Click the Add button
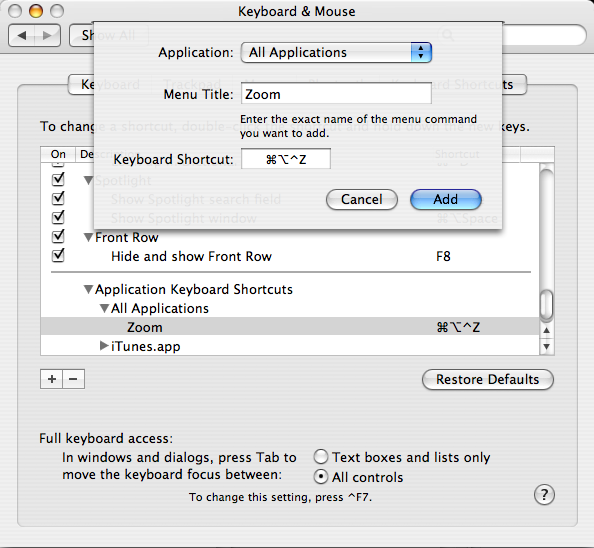The image size is (594, 548). (x=446, y=200)
